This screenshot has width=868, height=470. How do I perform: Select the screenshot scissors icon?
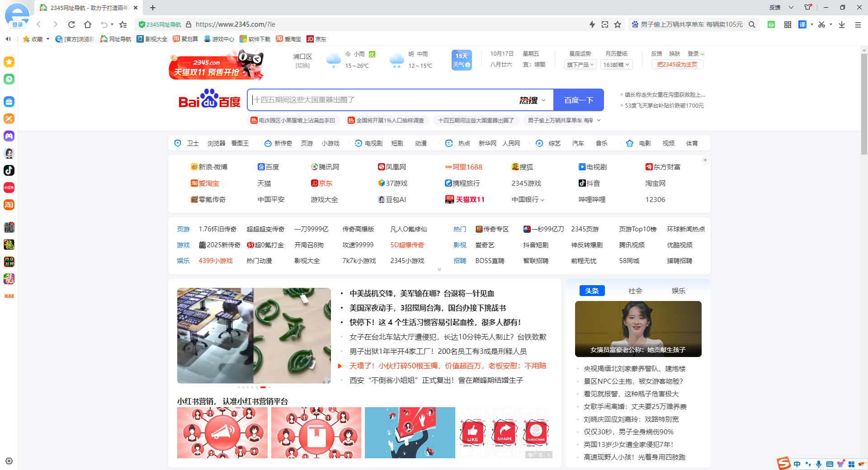(822, 24)
